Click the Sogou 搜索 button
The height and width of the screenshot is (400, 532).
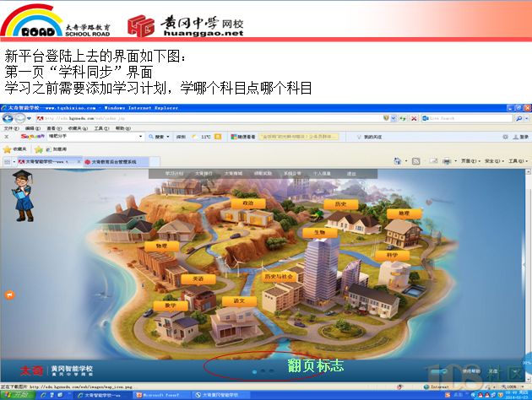click(x=159, y=137)
